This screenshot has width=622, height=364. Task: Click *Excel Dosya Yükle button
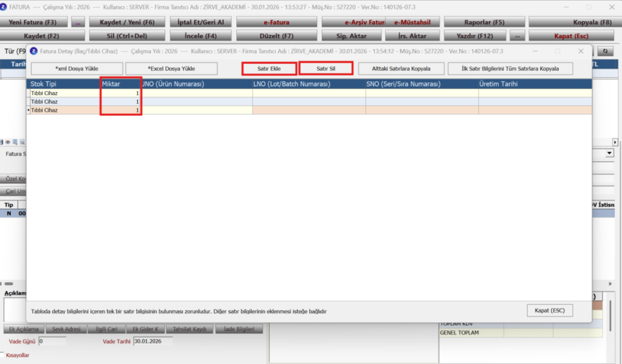click(x=171, y=69)
